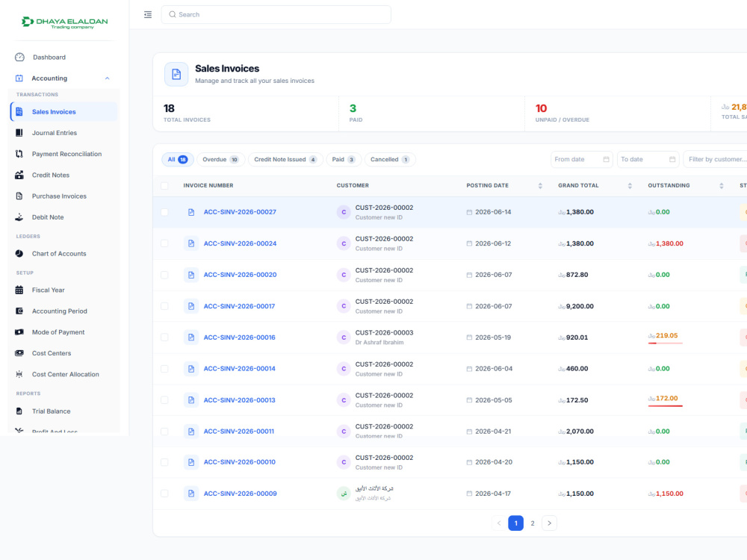
Task: Select the Credit Note Issued filter tab
Action: click(285, 160)
